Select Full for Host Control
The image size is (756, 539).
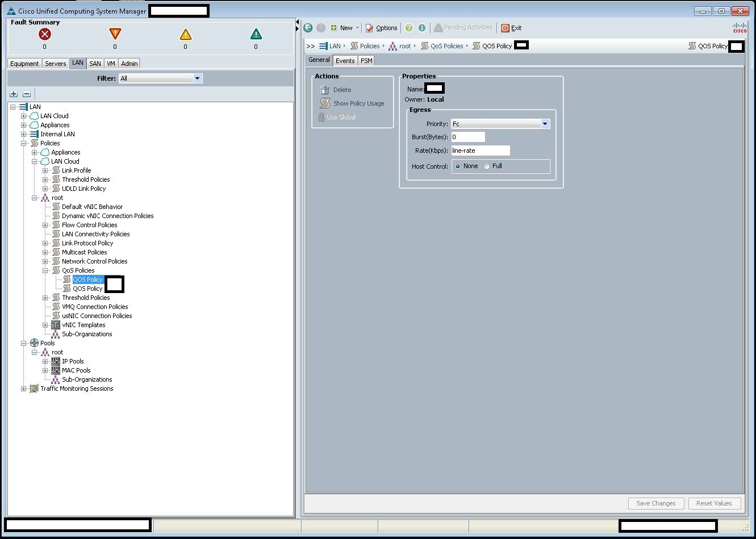click(487, 166)
